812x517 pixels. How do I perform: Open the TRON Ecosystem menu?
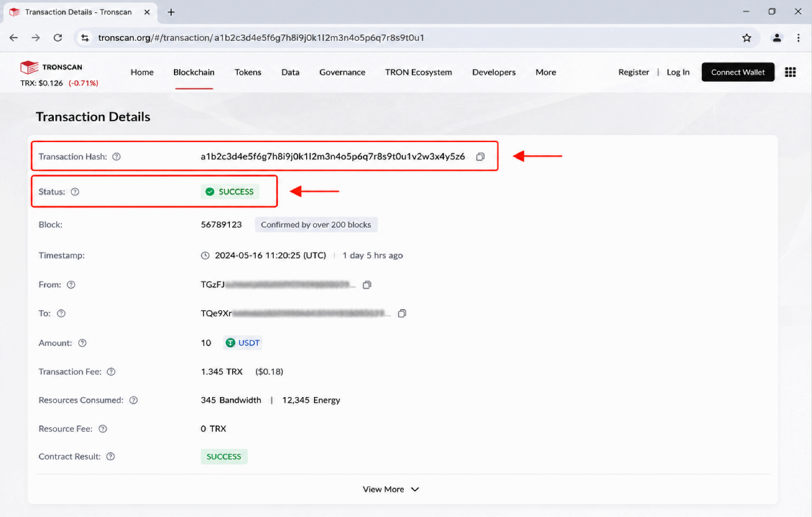[x=418, y=72]
